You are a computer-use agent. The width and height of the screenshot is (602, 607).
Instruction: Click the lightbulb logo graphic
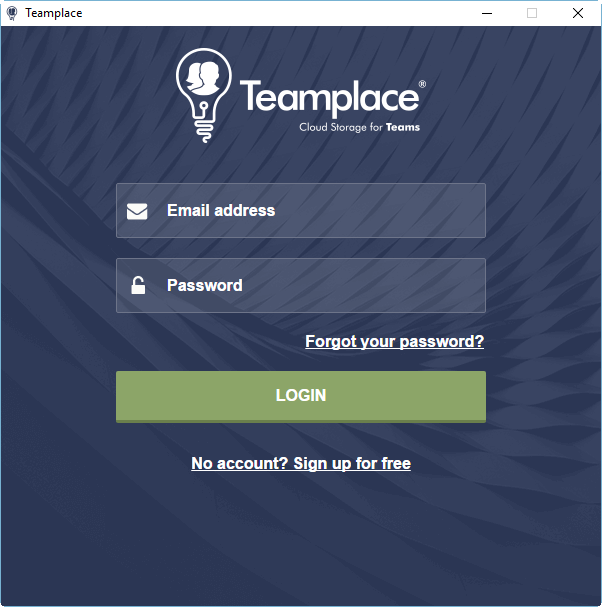(x=204, y=95)
